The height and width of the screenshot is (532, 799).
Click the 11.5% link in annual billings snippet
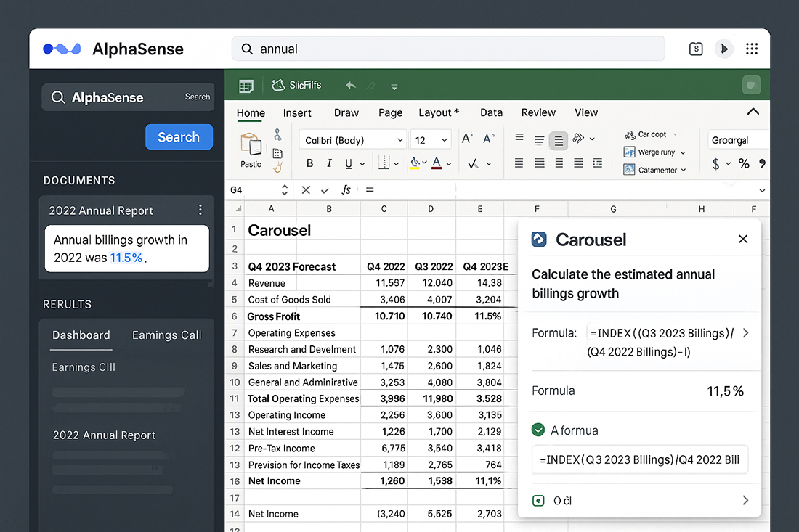(x=126, y=258)
